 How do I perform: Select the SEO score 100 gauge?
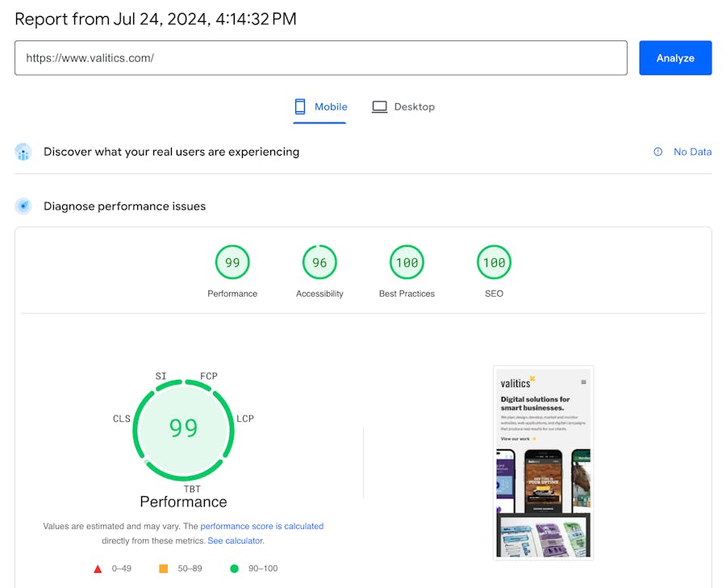coord(494,262)
